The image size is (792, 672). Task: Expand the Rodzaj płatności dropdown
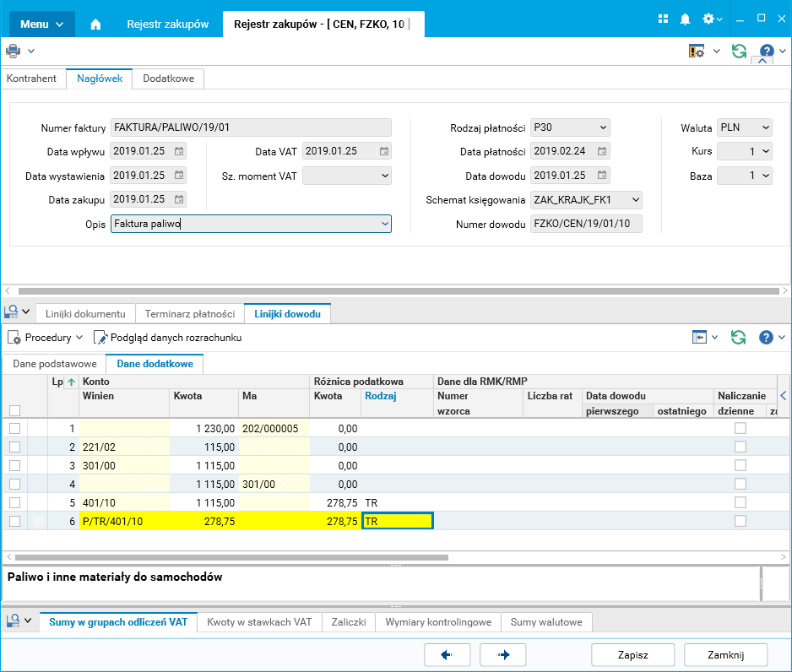tap(603, 127)
